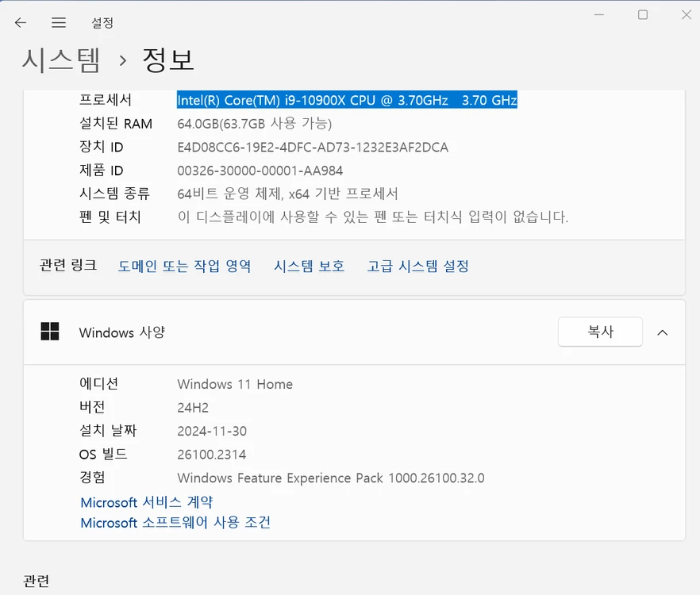Click the 관련 링크 label
Screen dimensions: 700x595
point(68,266)
